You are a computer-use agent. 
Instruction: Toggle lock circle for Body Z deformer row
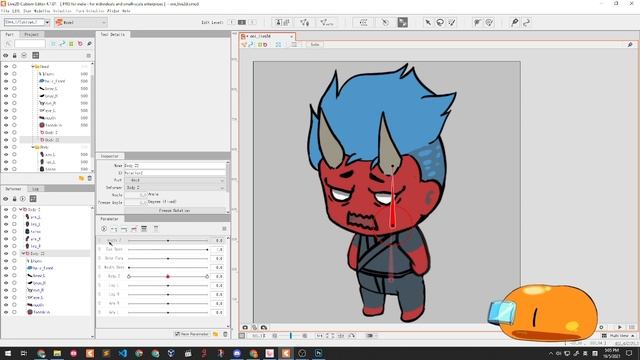(x=14, y=209)
